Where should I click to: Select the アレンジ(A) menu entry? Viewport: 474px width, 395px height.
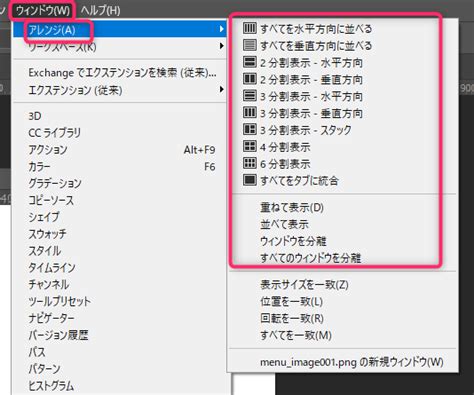pos(119,30)
